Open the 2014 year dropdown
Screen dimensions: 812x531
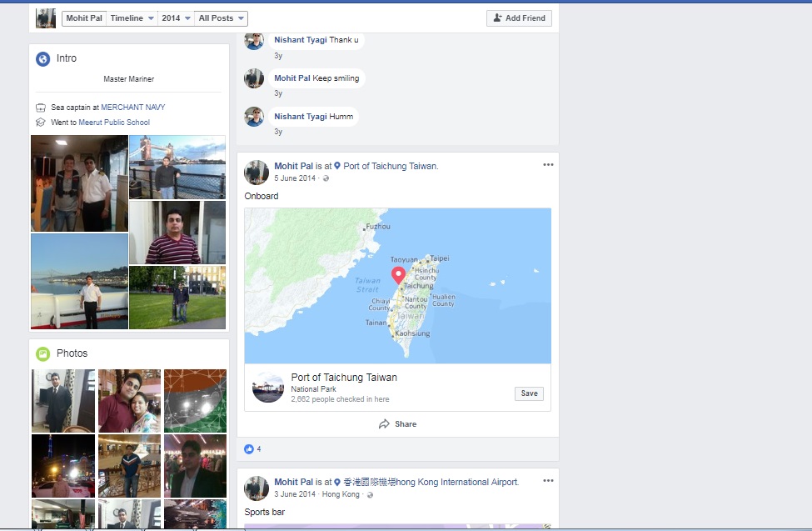(x=176, y=18)
